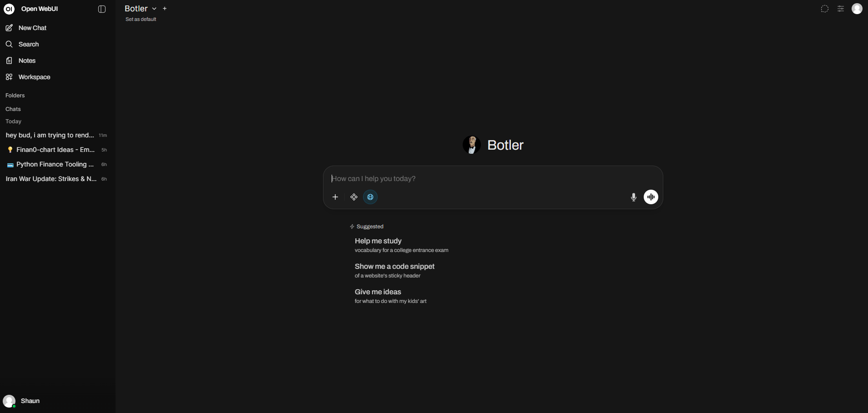Collapse the Folders section

[15, 96]
